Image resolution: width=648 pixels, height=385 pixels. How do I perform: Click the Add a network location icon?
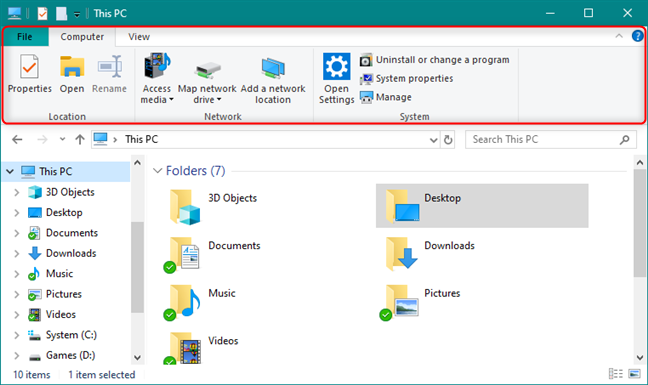[x=273, y=68]
